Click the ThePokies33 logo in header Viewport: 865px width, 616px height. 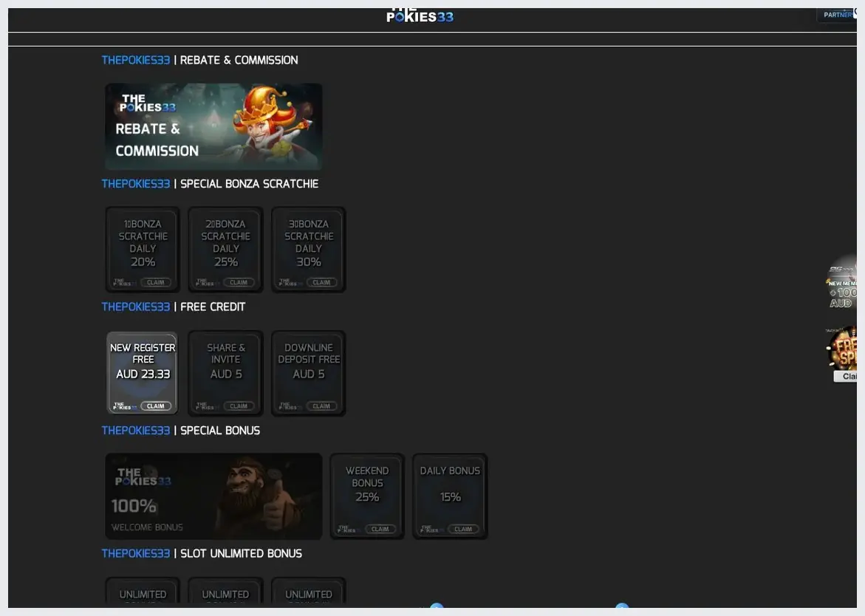point(420,16)
